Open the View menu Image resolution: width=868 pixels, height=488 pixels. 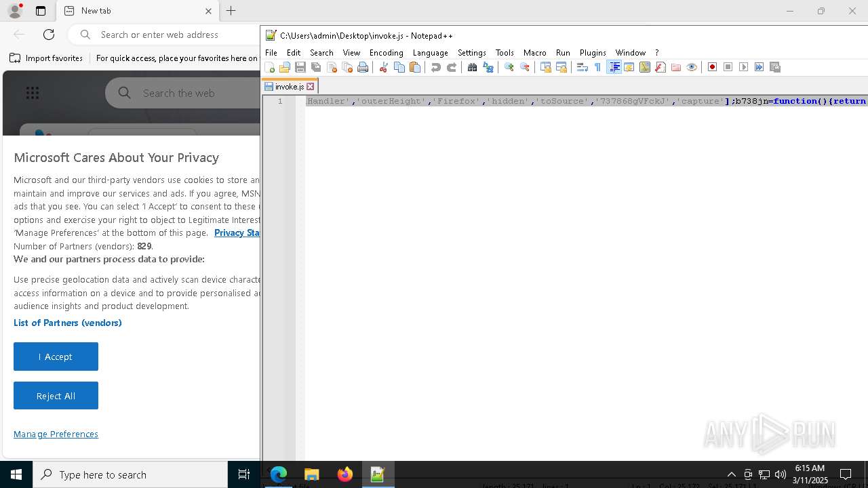[x=351, y=52]
